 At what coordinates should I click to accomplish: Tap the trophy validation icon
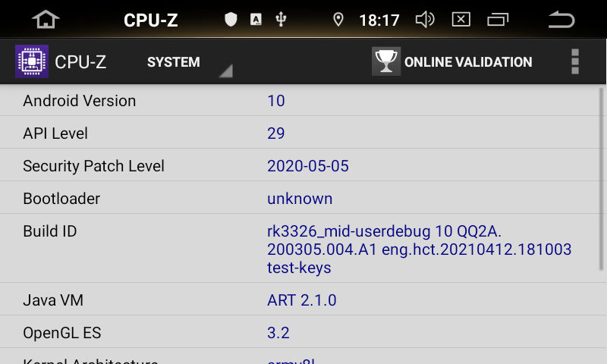click(x=386, y=61)
